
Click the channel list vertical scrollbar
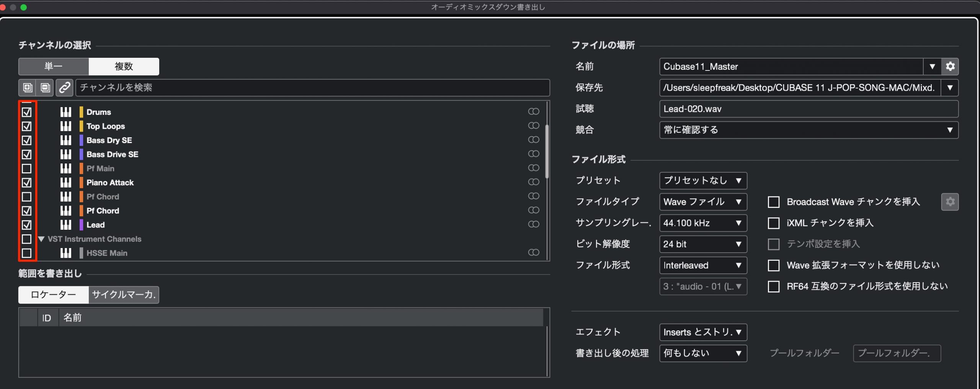tap(547, 152)
